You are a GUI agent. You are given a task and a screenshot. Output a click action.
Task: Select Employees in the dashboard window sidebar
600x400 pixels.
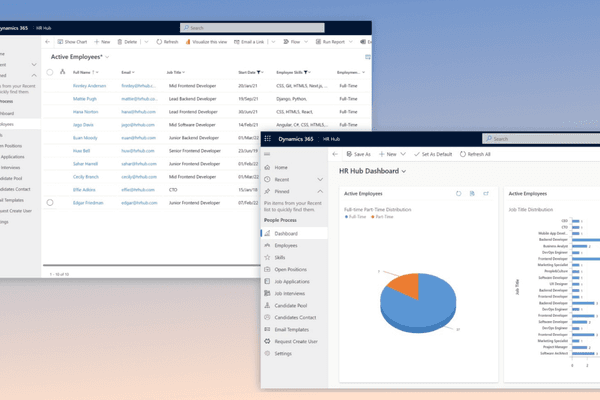(286, 245)
